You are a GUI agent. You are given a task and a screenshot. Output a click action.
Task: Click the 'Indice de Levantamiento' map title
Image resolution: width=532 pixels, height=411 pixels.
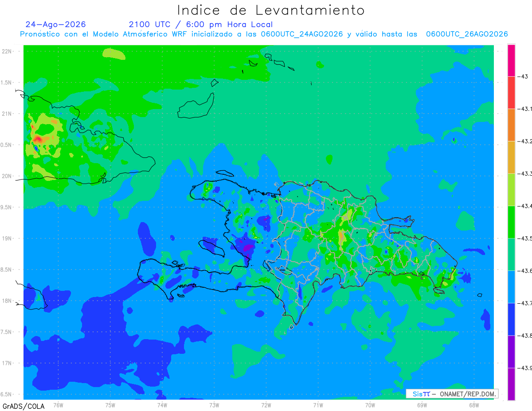coord(271,10)
